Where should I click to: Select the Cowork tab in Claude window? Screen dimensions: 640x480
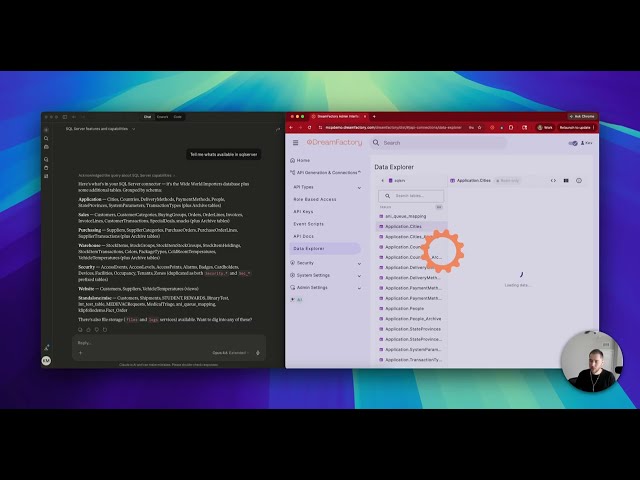(162, 117)
